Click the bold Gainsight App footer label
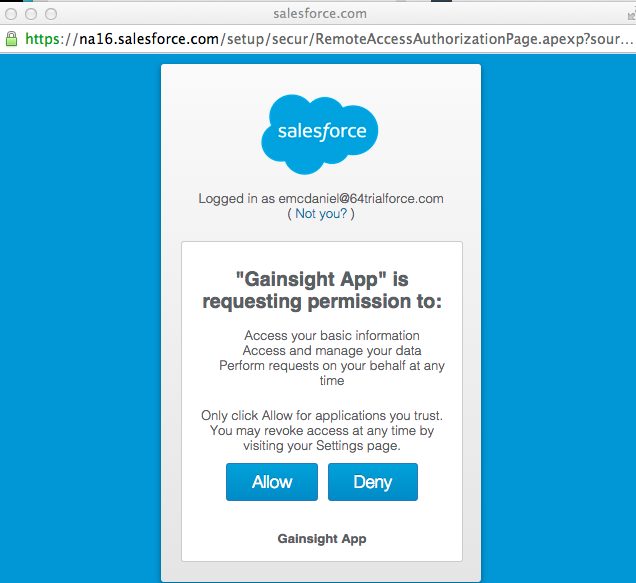The height and width of the screenshot is (583, 636). click(322, 539)
